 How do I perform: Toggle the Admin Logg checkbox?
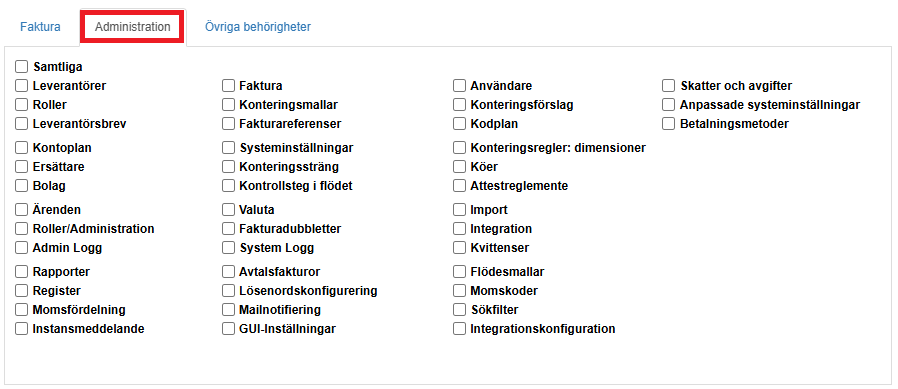pyautogui.click(x=22, y=248)
